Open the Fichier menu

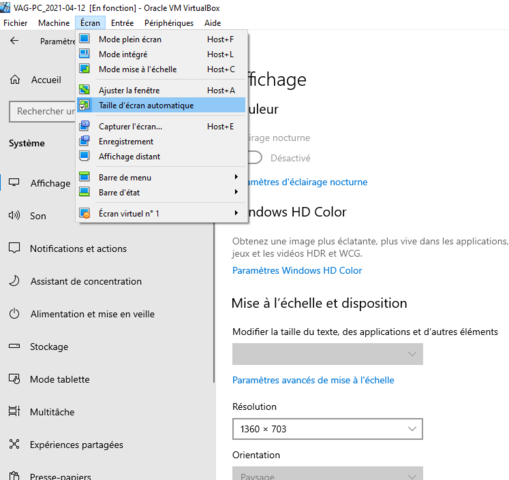tap(15, 23)
